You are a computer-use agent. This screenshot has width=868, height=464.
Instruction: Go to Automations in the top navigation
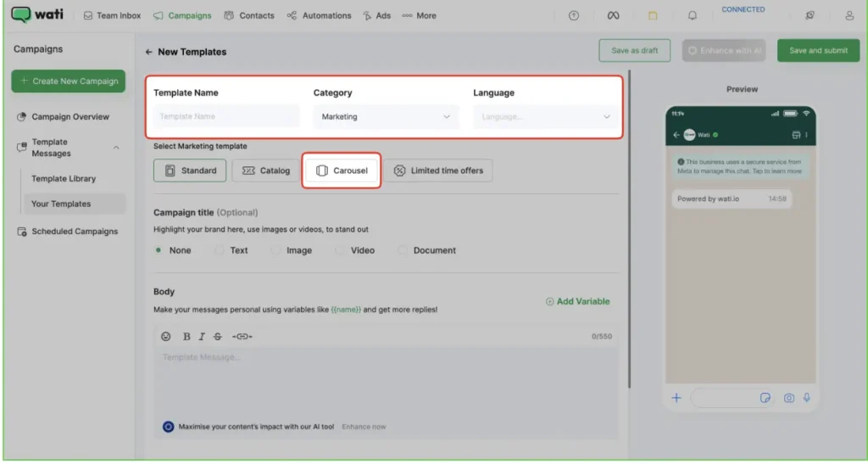[319, 15]
